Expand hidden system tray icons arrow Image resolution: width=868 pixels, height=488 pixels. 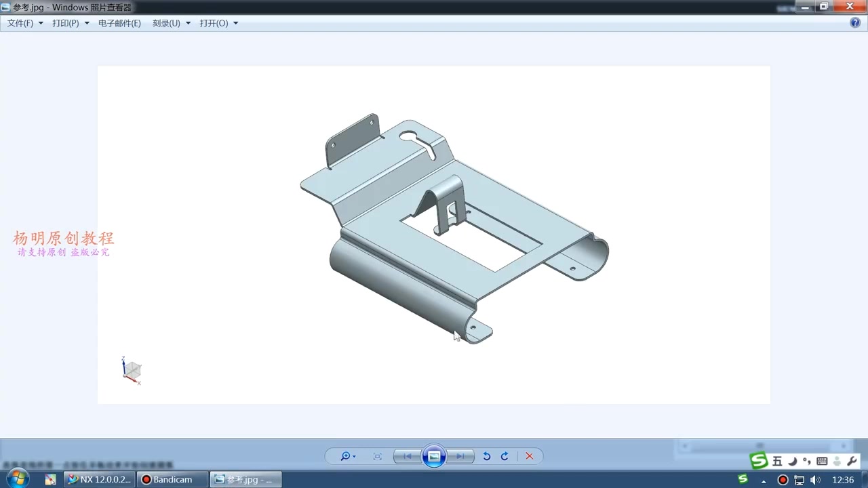point(764,480)
